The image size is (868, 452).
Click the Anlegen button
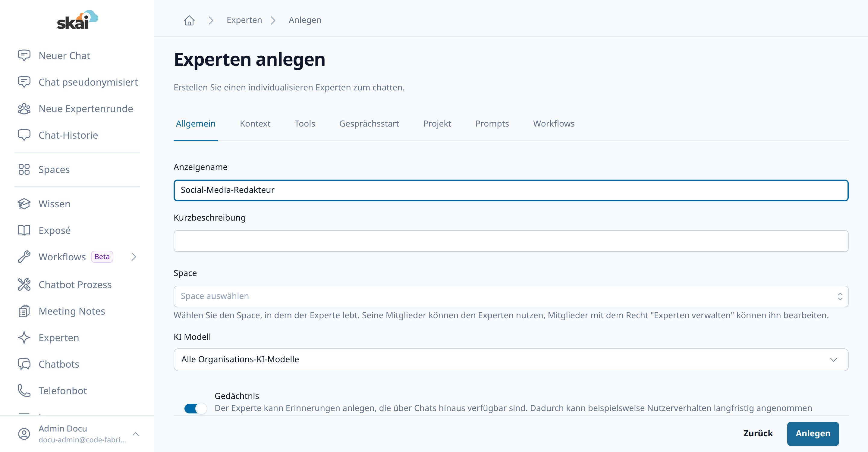pos(813,434)
